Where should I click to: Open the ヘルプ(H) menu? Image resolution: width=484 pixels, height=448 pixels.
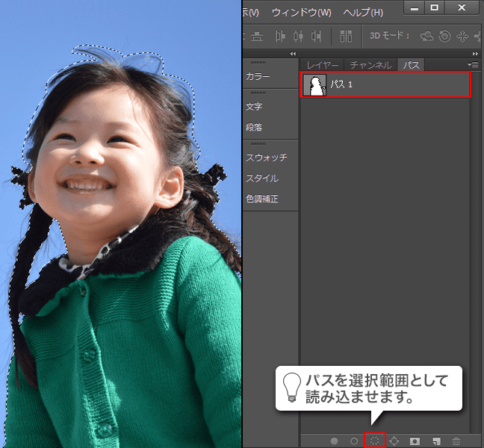pyautogui.click(x=363, y=13)
